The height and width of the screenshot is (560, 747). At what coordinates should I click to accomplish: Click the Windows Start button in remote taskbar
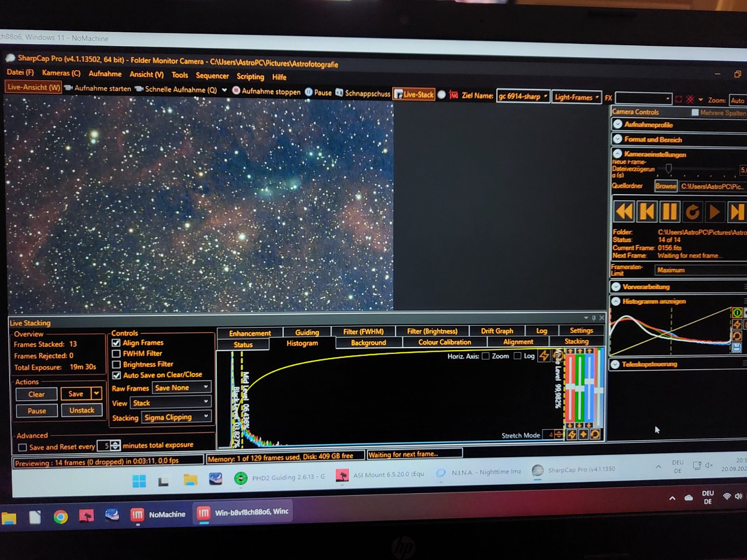pos(139,481)
